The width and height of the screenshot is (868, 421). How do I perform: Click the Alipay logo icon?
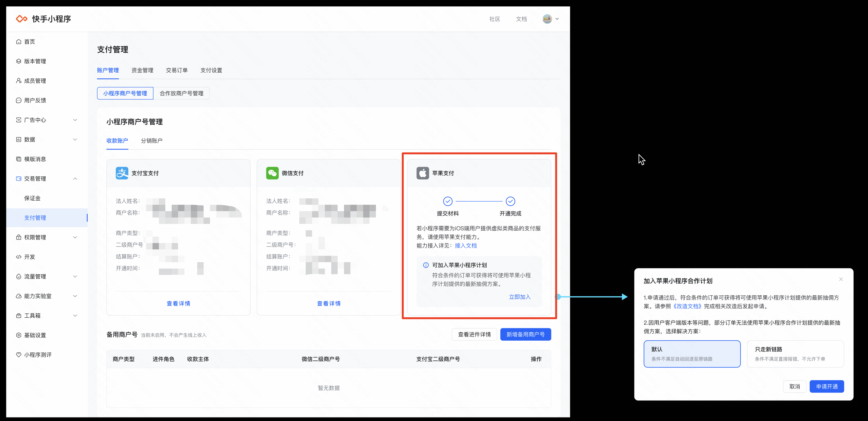pos(122,173)
